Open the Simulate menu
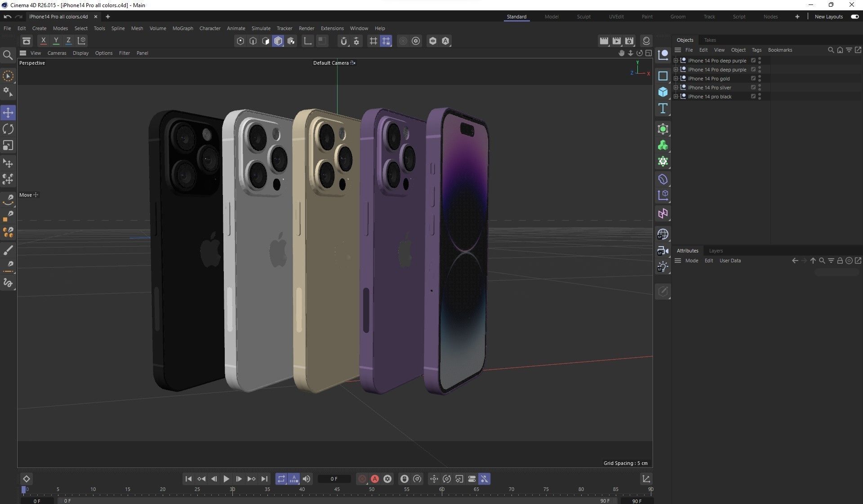863x504 pixels. pos(261,28)
